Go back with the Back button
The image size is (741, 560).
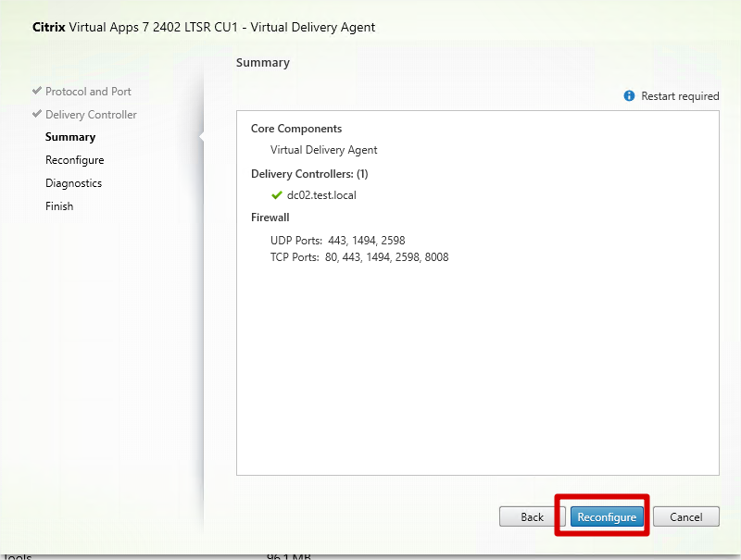click(x=532, y=516)
